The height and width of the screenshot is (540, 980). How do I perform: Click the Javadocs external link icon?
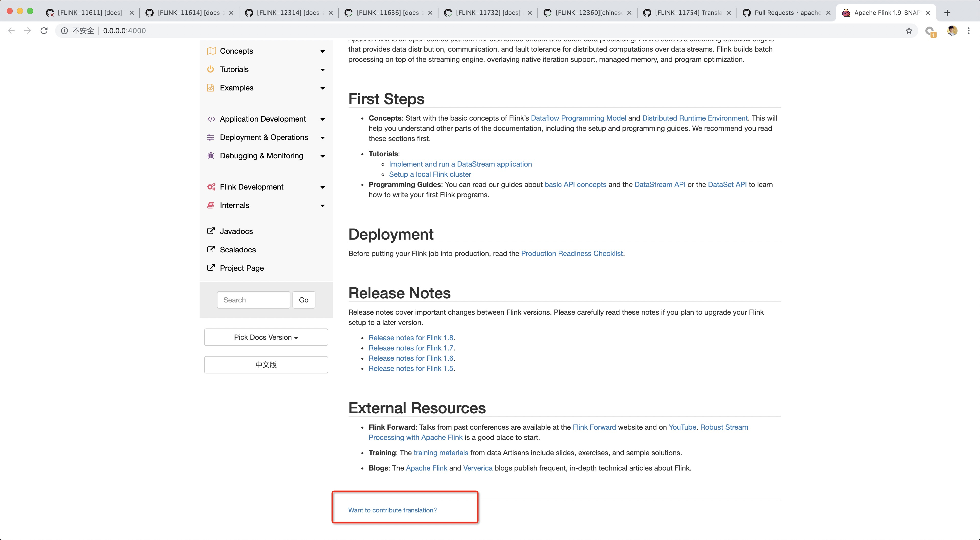pos(210,231)
